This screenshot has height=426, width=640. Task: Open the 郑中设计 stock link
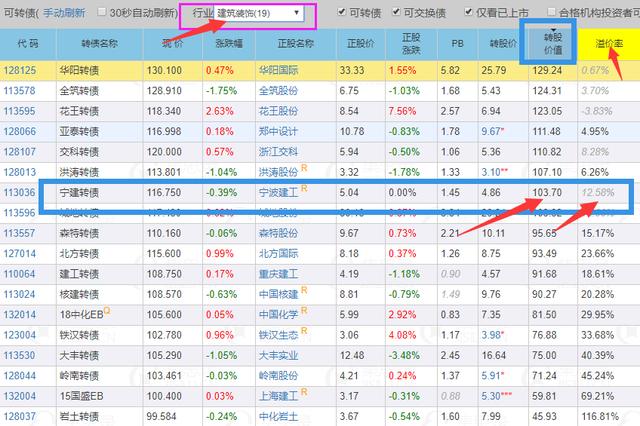tap(278, 131)
